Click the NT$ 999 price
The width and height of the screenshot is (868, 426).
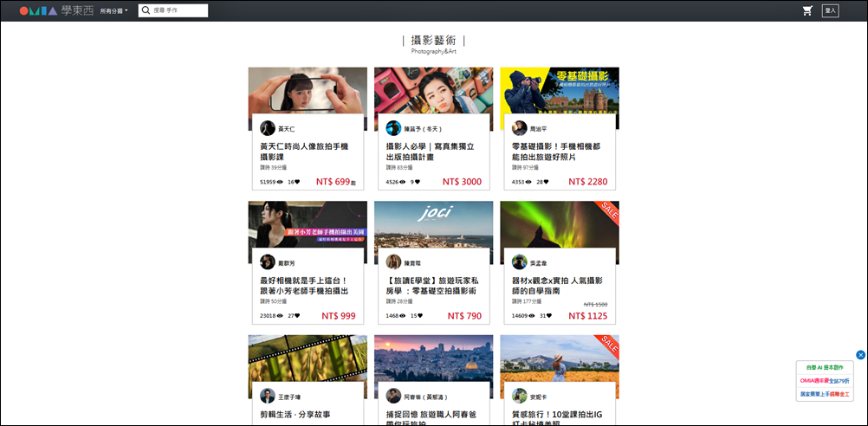(339, 316)
